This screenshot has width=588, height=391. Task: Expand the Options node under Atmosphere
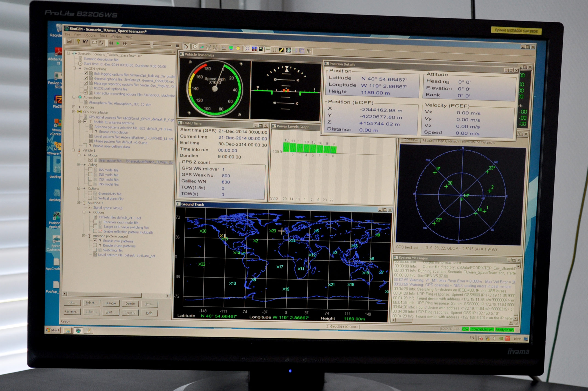point(74,107)
